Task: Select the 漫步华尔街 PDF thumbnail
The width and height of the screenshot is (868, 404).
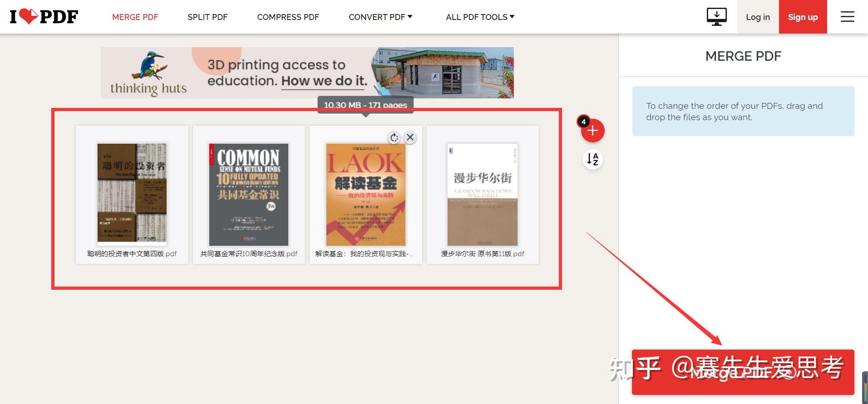Action: [483, 195]
